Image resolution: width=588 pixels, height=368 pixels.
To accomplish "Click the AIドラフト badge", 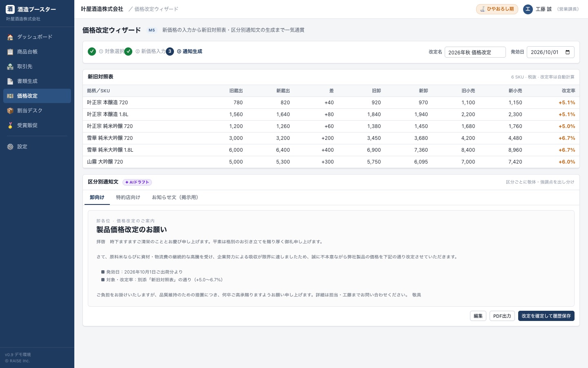I will [137, 182].
